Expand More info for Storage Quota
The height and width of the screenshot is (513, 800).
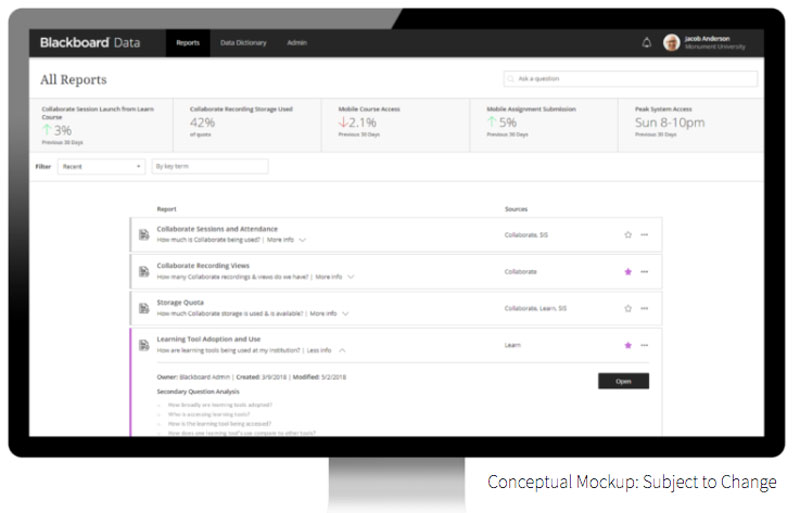click(329, 313)
